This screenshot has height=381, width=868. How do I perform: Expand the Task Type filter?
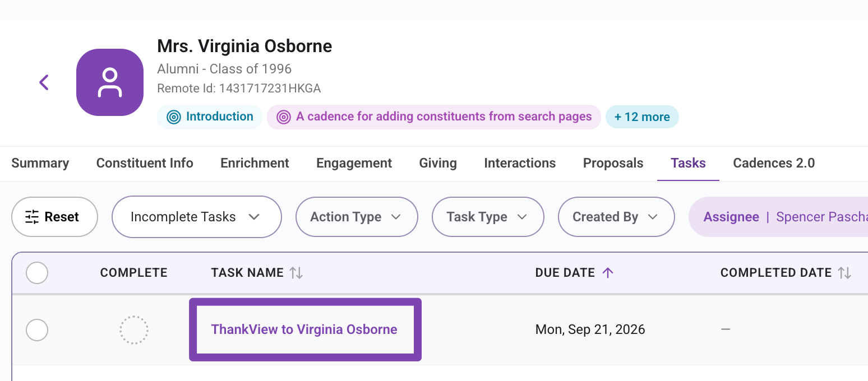(488, 217)
